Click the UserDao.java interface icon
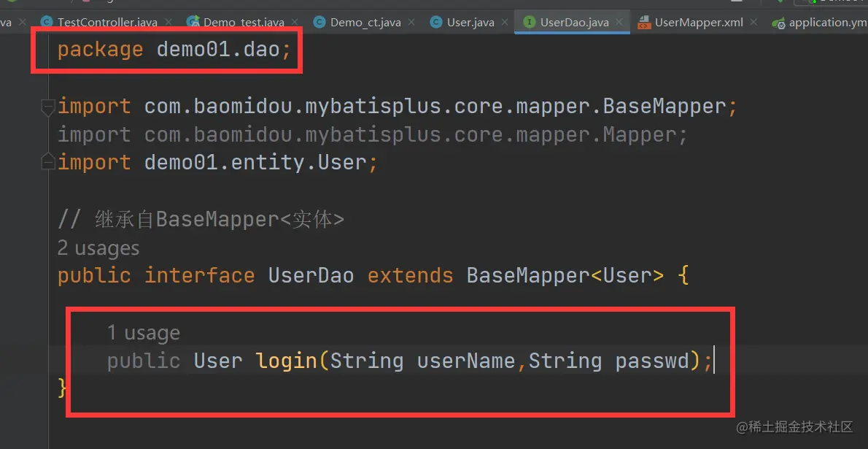Viewport: 868px width, 449px height. tap(530, 23)
